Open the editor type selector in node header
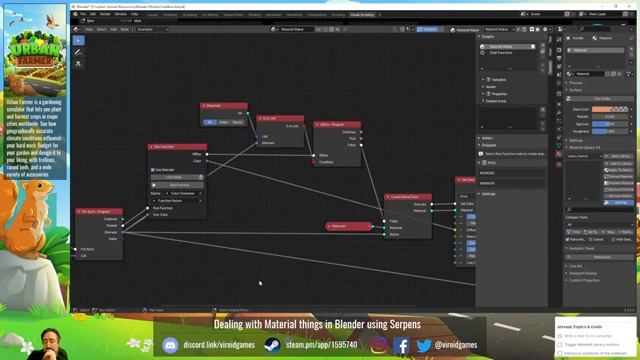This screenshot has width=640, height=360. click(x=77, y=29)
